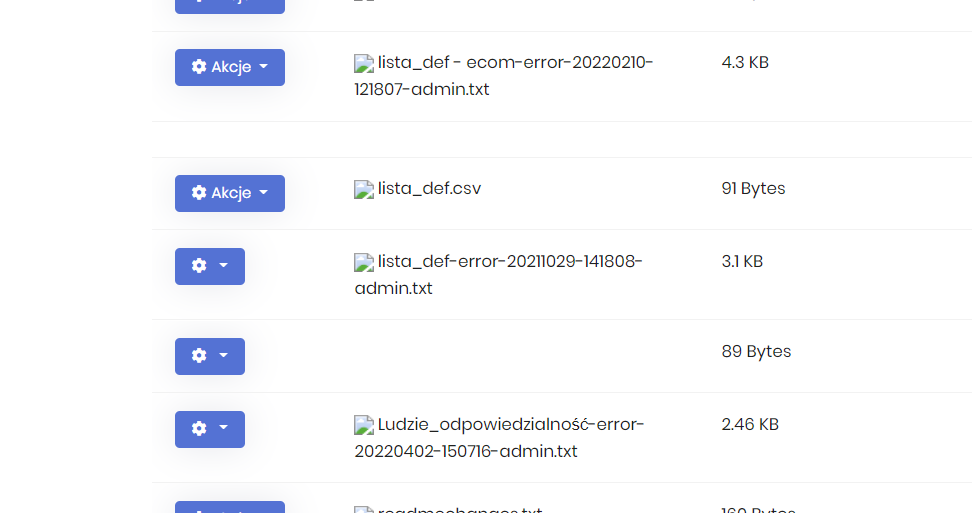Expand Akcje dropdown caret for lista_def.csv
Viewport: 972px width, 513px height.
(264, 193)
